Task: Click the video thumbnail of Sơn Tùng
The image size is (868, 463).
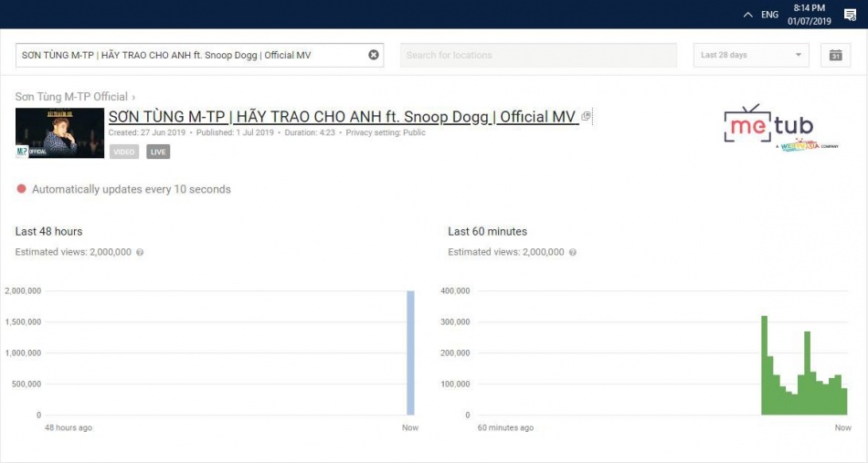Action: [59, 133]
